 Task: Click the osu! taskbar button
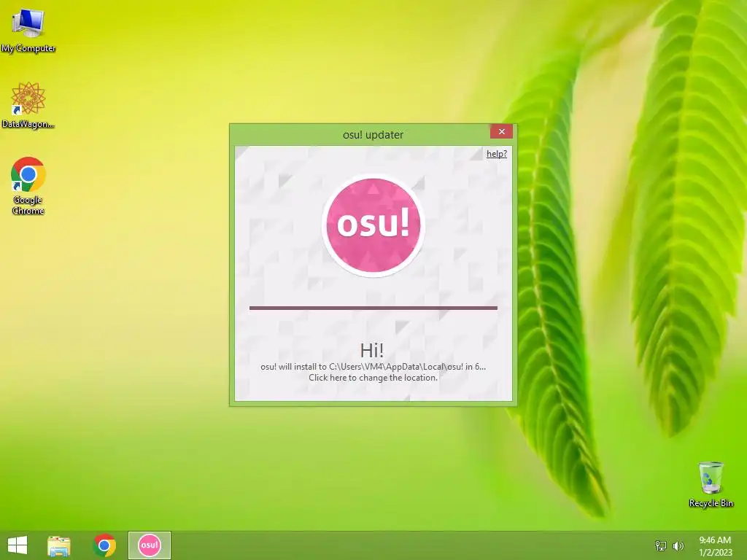point(149,545)
